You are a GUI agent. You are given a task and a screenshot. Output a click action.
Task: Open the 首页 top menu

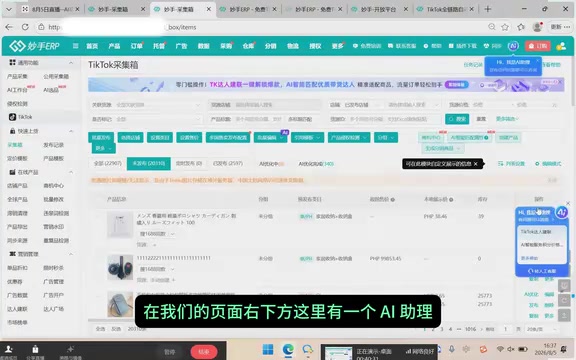(92, 46)
